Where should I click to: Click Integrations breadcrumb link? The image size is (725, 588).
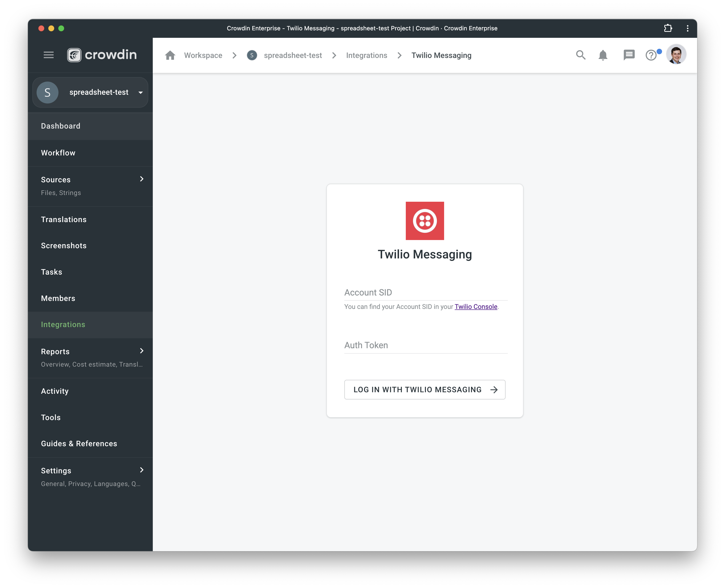point(366,55)
